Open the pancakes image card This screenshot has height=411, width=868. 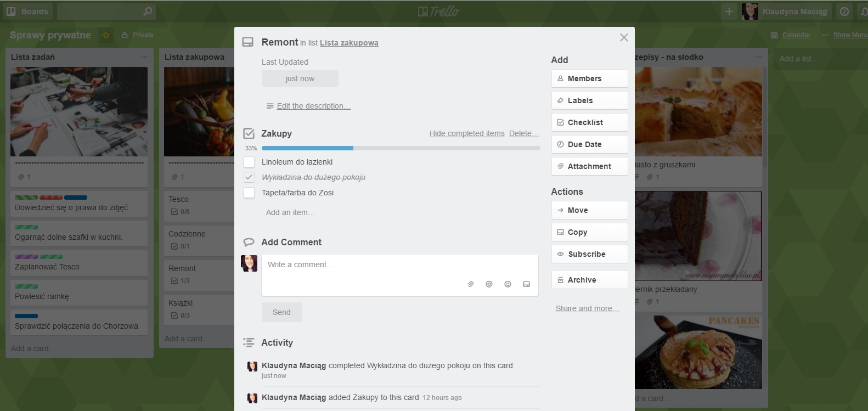698,352
